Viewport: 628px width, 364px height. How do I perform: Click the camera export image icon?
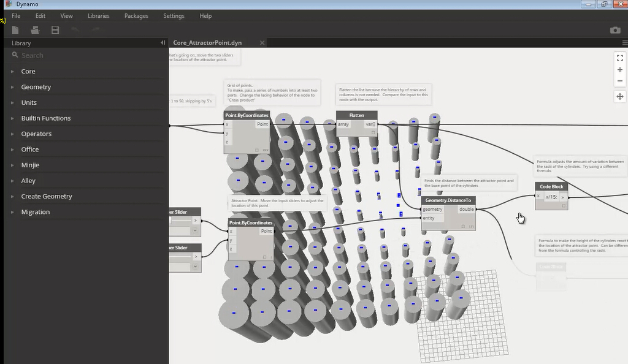click(615, 30)
